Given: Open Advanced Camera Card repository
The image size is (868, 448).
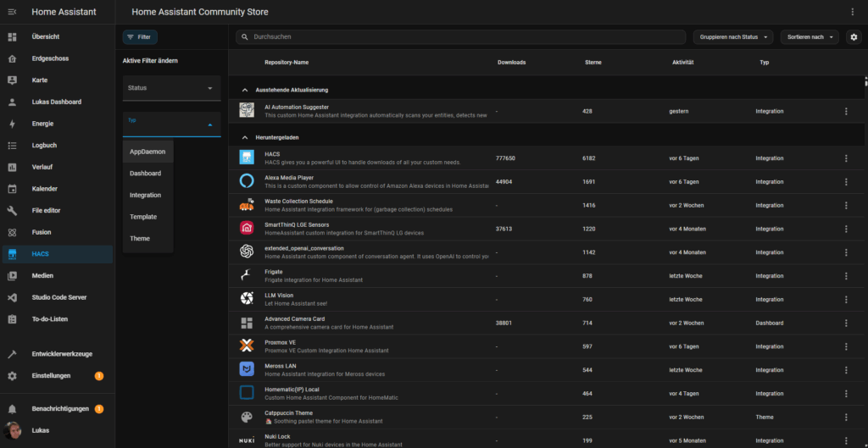Looking at the screenshot, I should [546, 323].
